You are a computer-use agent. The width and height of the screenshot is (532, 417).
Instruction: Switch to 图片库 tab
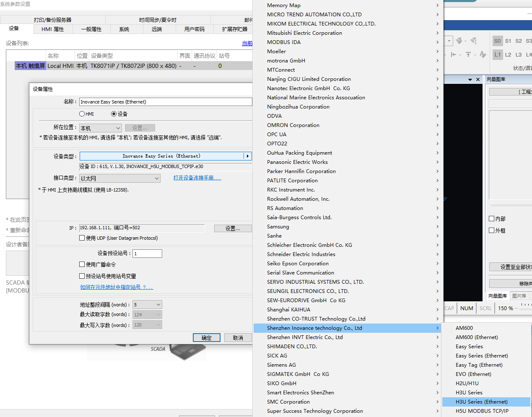pos(519,296)
